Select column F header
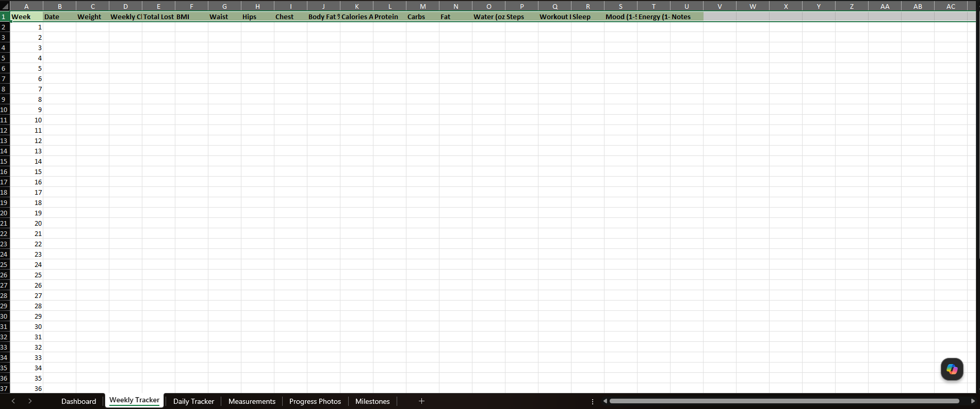Viewport: 980px width, 409px height. pos(191,7)
